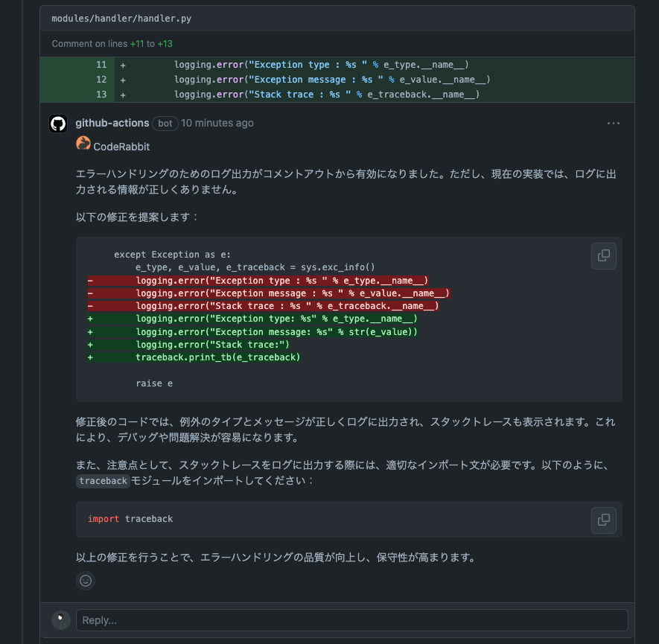
Task: Expand the comment actions with the ellipsis
Action: (613, 122)
